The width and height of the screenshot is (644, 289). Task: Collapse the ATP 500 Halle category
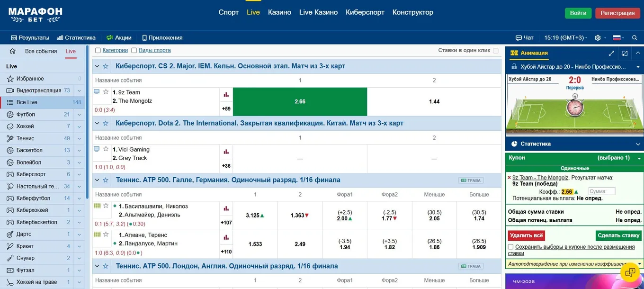(x=97, y=180)
